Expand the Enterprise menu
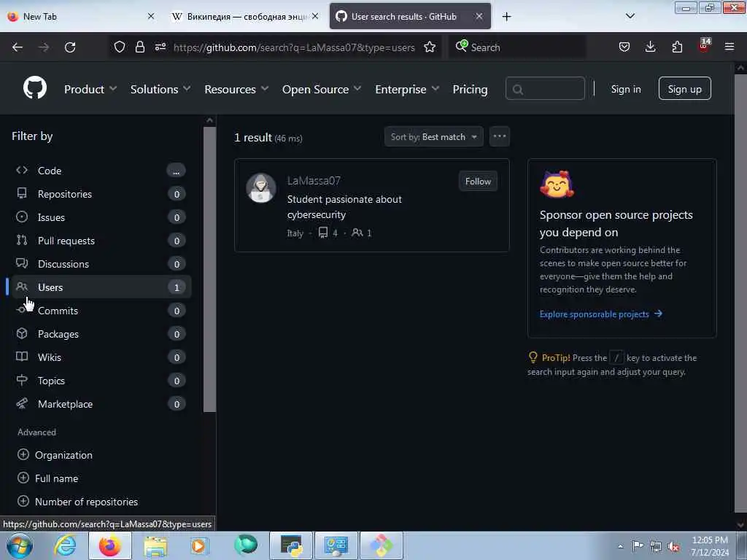 (407, 89)
